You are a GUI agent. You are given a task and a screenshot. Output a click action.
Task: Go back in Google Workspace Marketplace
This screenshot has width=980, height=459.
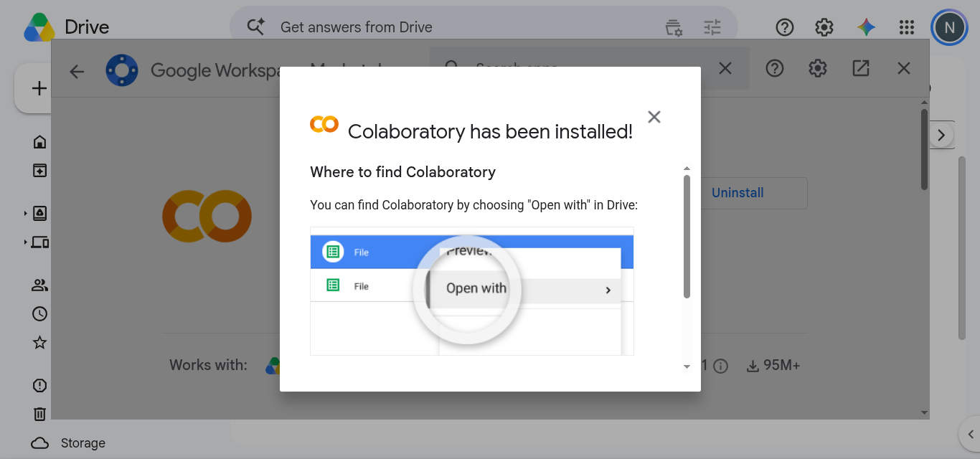[x=77, y=71]
